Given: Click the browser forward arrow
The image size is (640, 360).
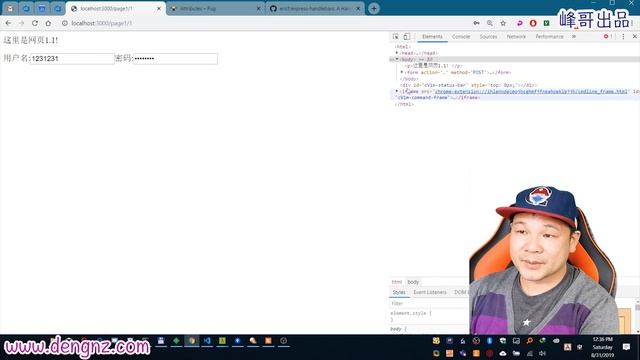Looking at the screenshot, I should (22, 23).
